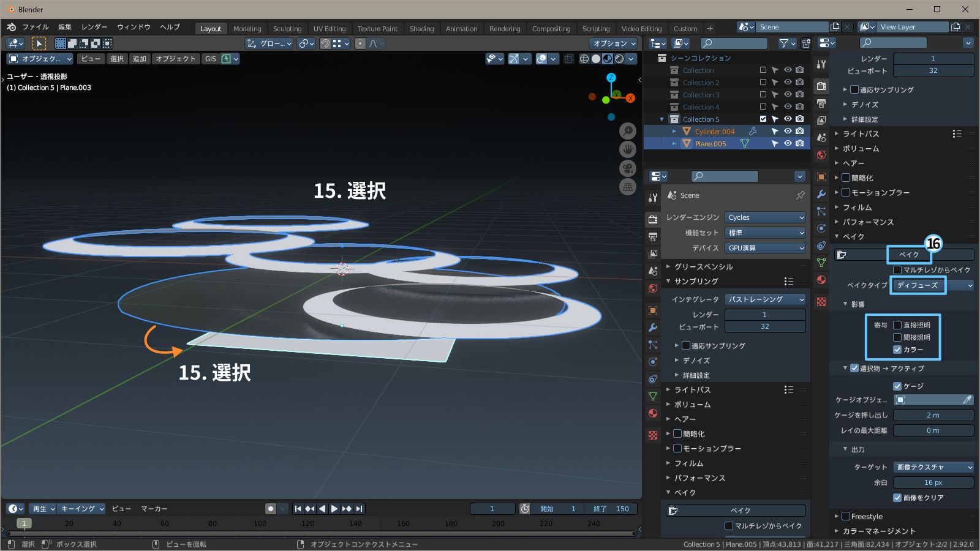Click the GIS button in viewport header
The width and height of the screenshot is (980, 551).
click(211, 59)
